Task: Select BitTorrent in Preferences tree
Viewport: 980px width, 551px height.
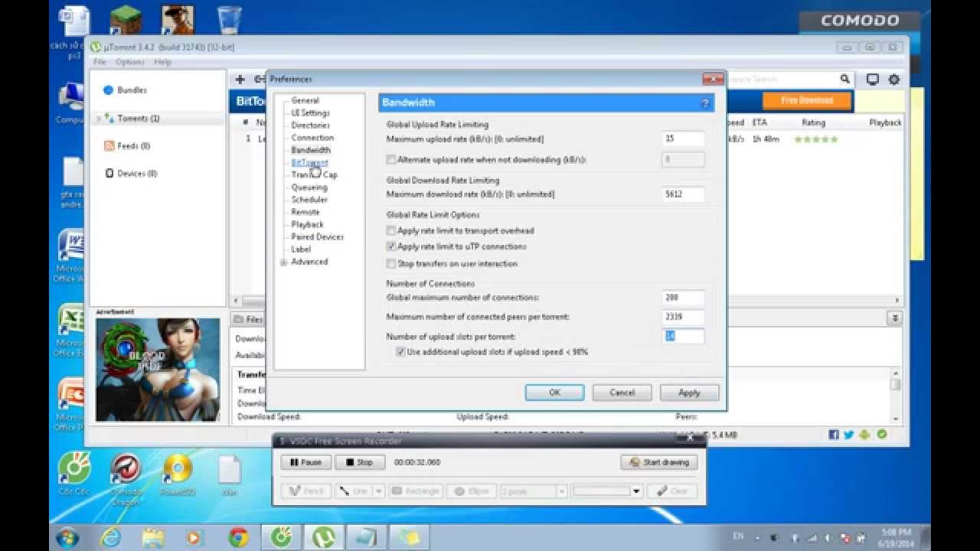Action: tap(309, 162)
